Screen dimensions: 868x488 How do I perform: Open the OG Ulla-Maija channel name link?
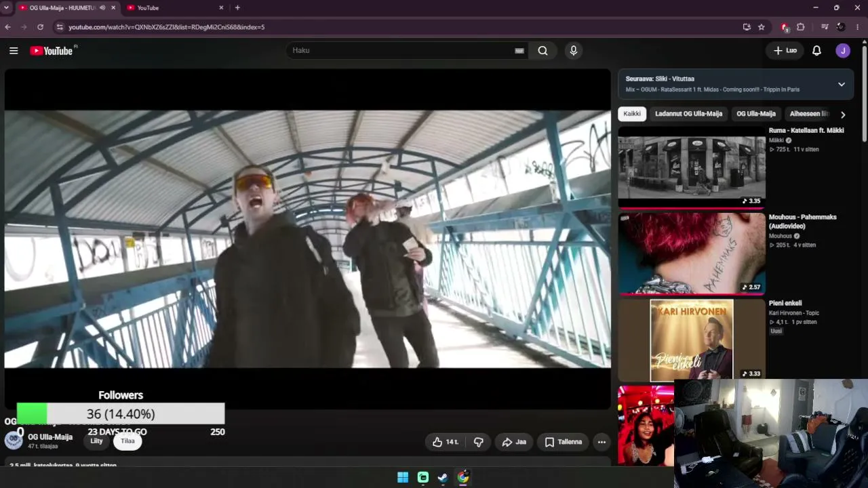50,437
